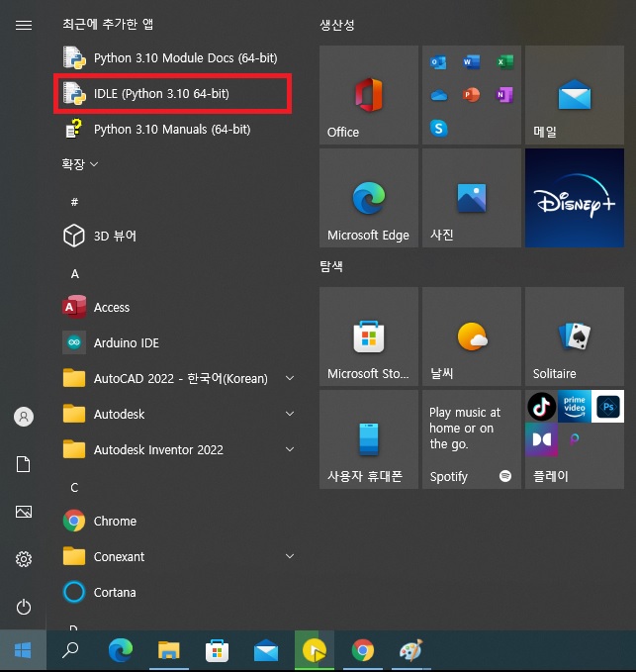The height and width of the screenshot is (672, 636).
Task: Open the Microsoft Store tile
Action: (369, 336)
